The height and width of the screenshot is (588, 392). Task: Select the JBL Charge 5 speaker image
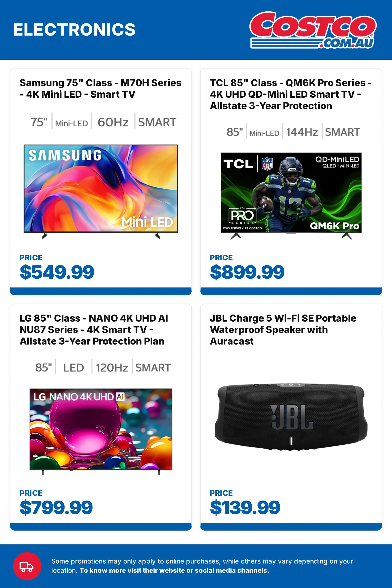[x=291, y=416]
